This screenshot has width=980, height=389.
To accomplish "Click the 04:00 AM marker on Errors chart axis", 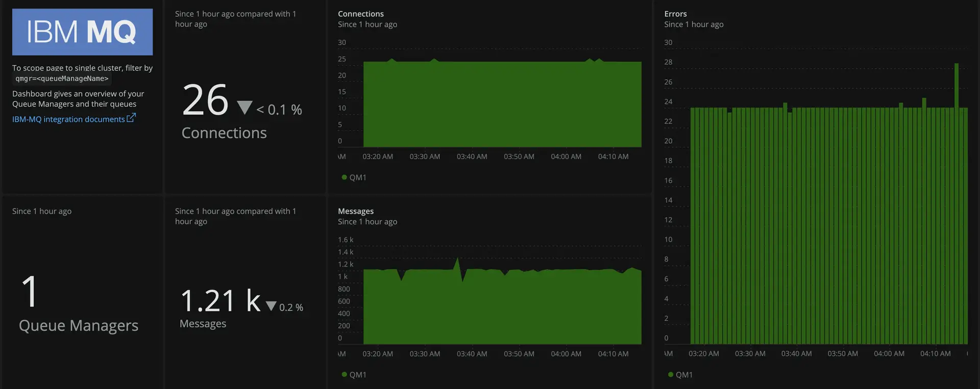I will pos(889,353).
